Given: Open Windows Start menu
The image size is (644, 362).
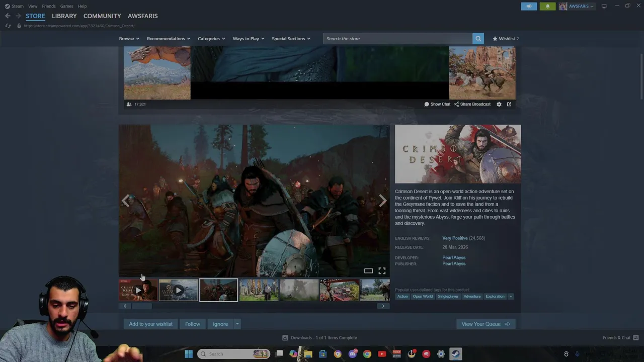Looking at the screenshot, I should (x=189, y=354).
